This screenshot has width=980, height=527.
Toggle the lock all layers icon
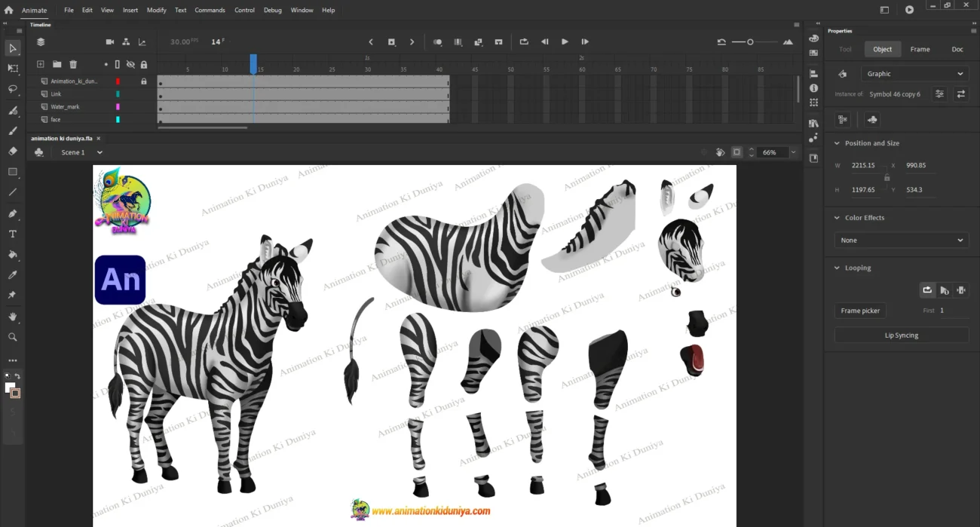pos(144,65)
